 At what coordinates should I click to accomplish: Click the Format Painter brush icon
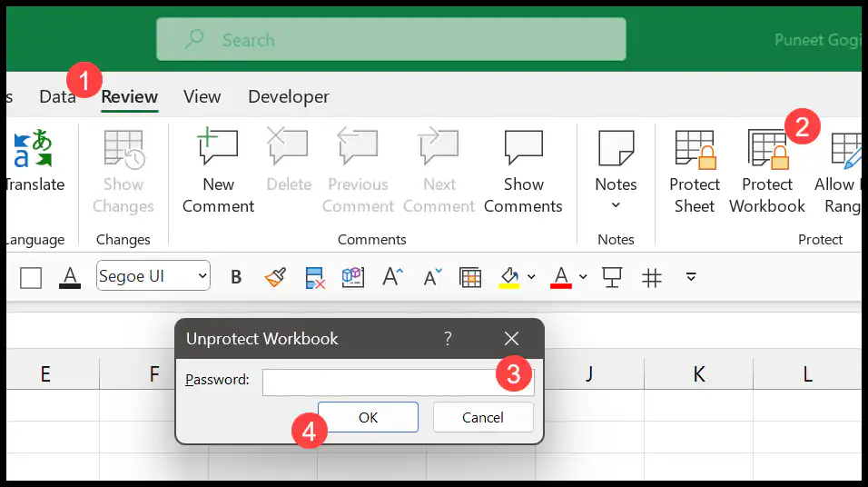pyautogui.click(x=275, y=277)
